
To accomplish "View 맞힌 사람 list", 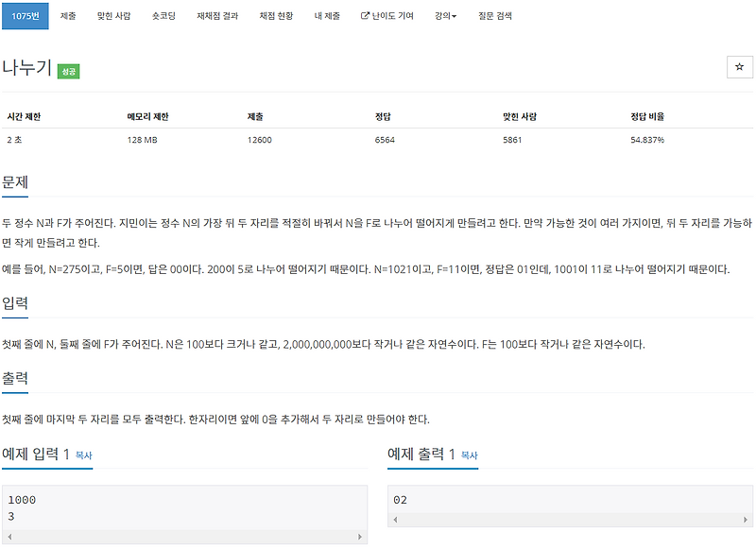I will coord(114,15).
